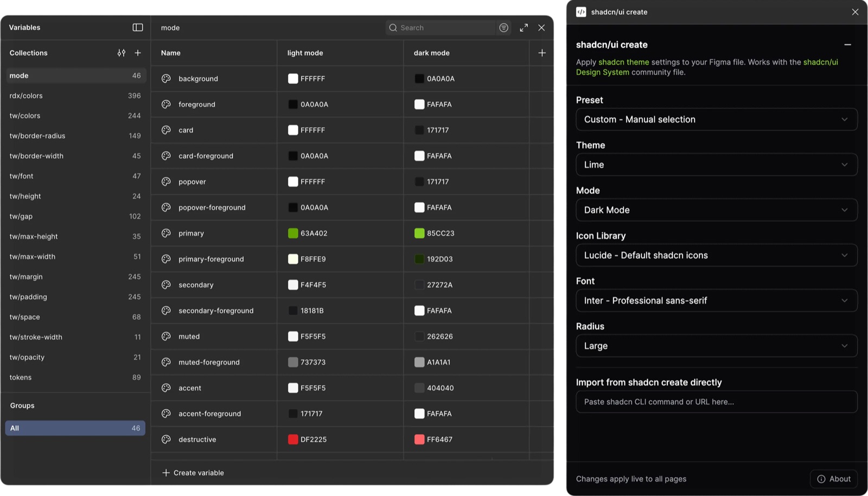Image resolution: width=868 pixels, height=496 pixels.
Task: Select the rdx/colors collection
Action: (x=75, y=96)
